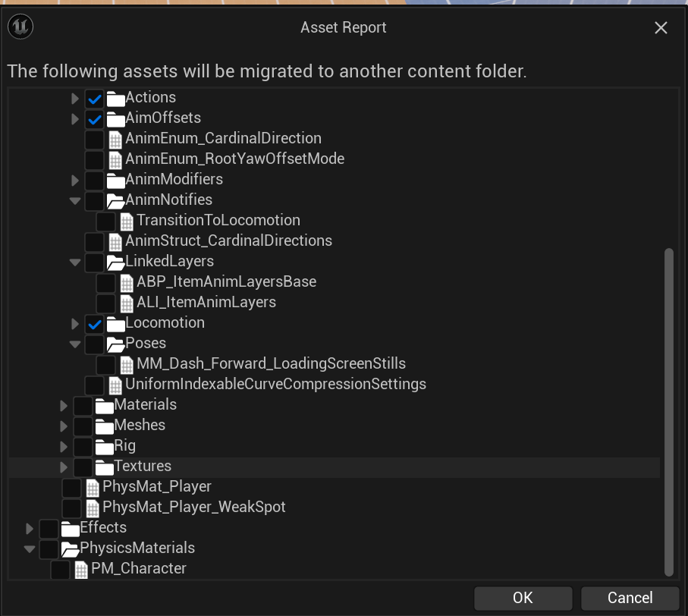Image resolution: width=688 pixels, height=616 pixels.
Task: Click the Rig folder icon
Action: pyautogui.click(x=105, y=447)
